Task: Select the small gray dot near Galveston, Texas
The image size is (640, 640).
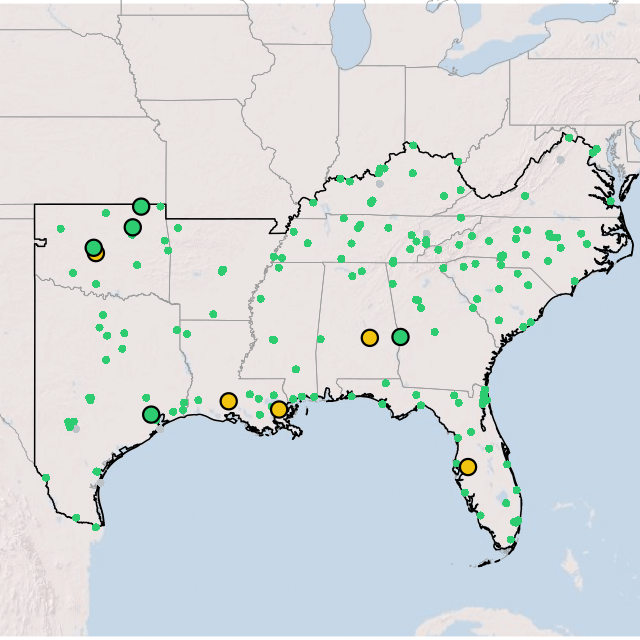Action: point(160,429)
